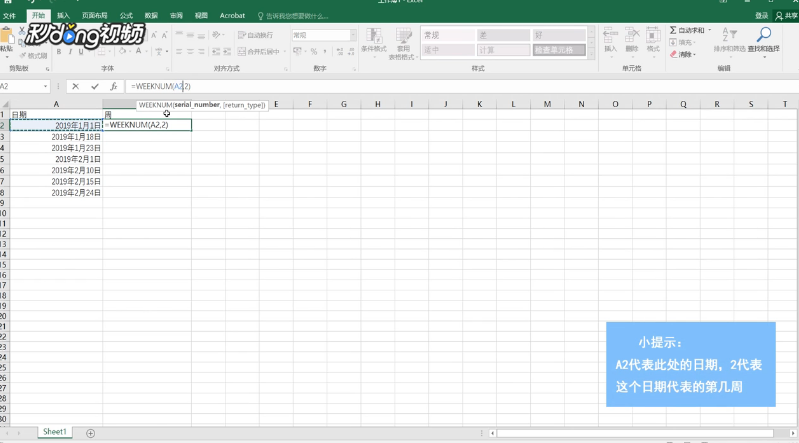Viewport: 799px width, 443px height.
Task: Click the font color A icon
Action: tap(138, 51)
